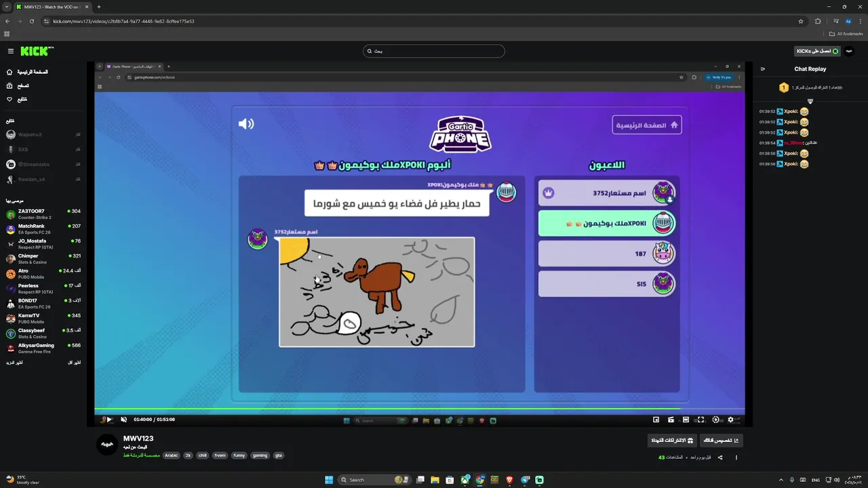Select the fivem tag
This screenshot has height=488, width=868.
pos(220,455)
